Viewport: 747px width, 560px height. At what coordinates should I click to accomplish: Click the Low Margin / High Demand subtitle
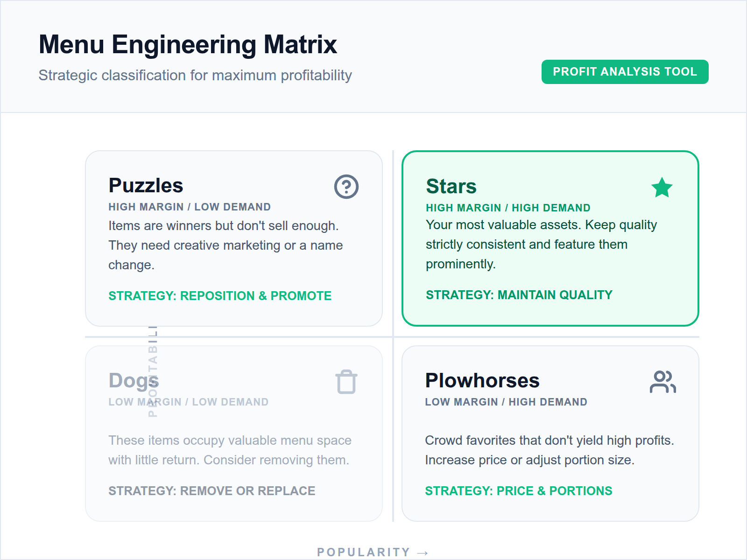[x=506, y=402]
